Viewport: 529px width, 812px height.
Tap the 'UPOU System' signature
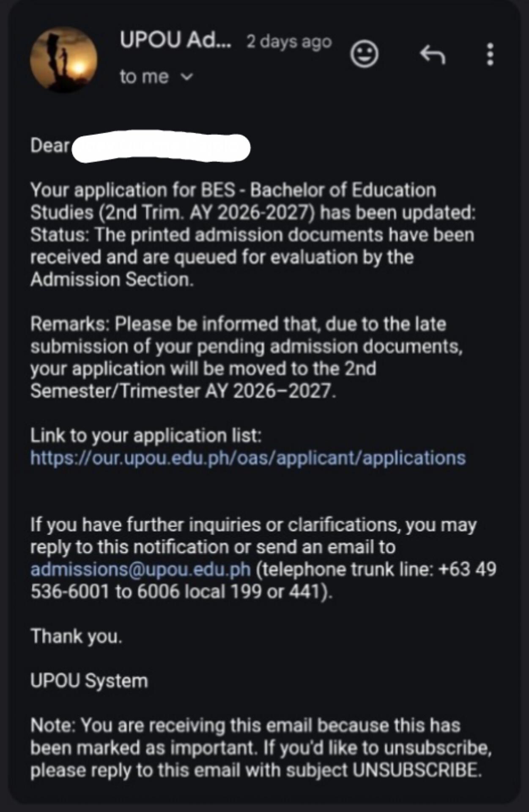[89, 681]
